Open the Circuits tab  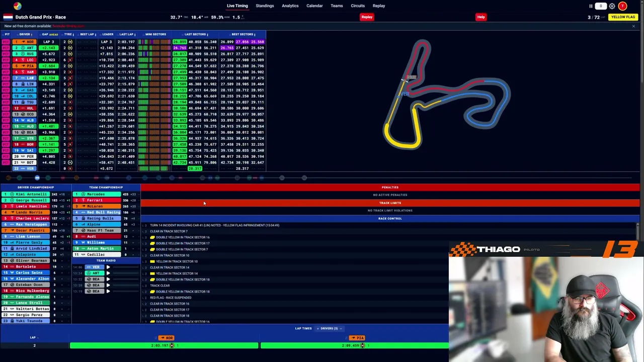click(358, 6)
